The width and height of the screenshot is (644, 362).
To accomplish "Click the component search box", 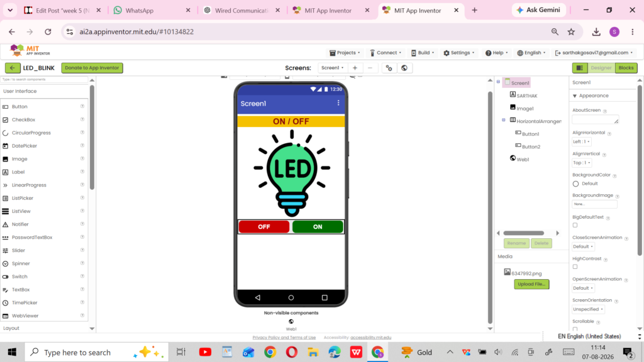I will click(x=45, y=79).
